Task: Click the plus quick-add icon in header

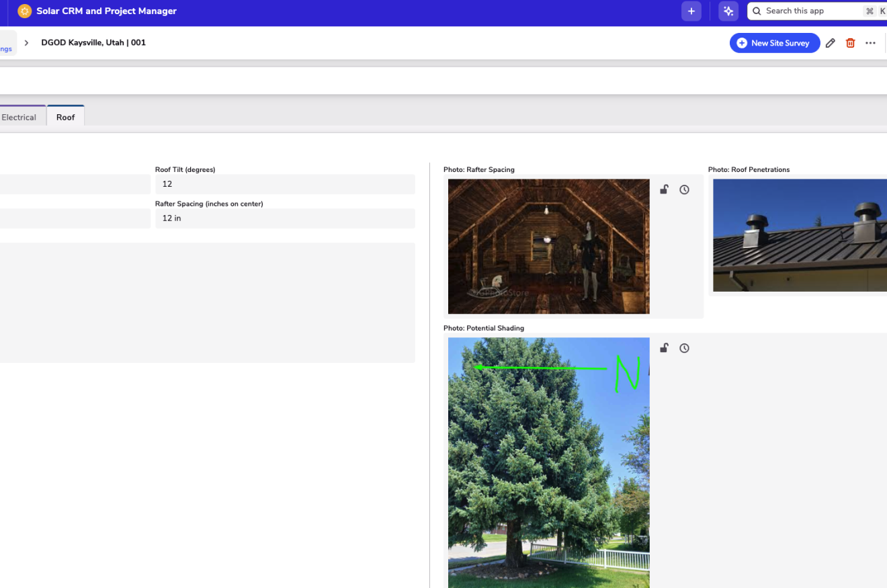Action: (691, 11)
